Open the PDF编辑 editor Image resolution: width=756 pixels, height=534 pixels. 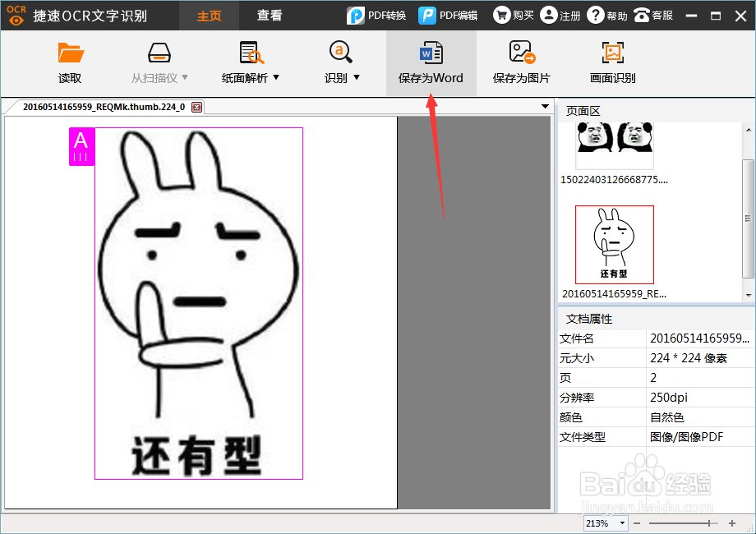click(447, 15)
